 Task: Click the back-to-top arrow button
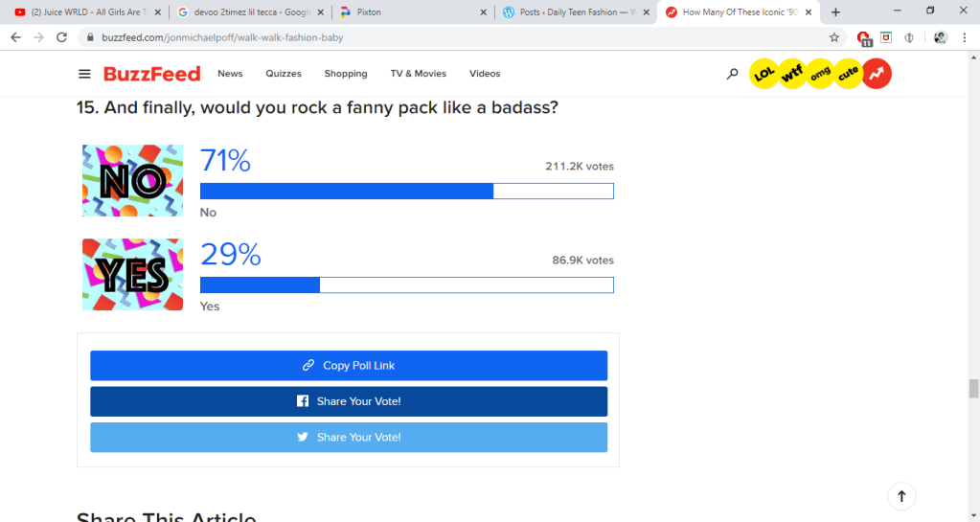pyautogui.click(x=901, y=496)
